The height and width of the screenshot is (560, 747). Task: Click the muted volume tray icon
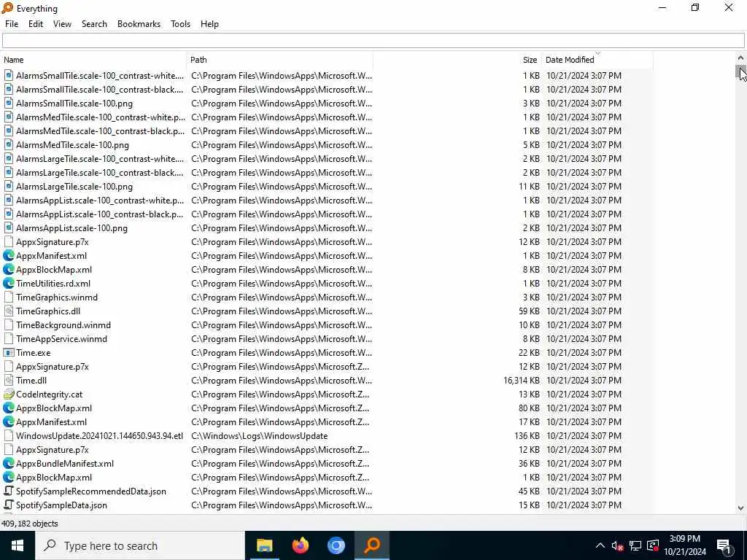617,545
